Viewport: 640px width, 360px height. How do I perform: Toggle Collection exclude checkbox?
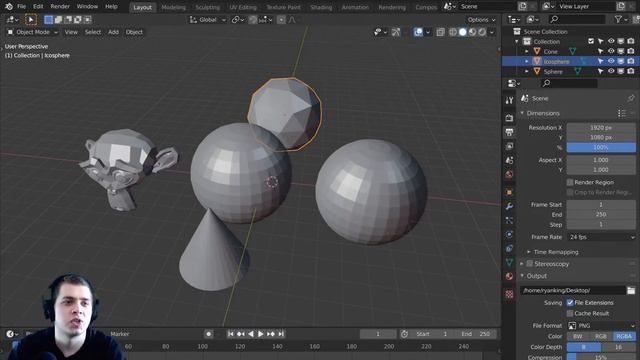[x=591, y=41]
